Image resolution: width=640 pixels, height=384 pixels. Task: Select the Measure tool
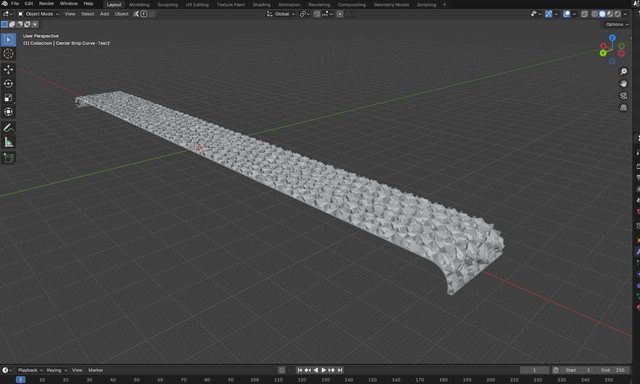(8, 142)
